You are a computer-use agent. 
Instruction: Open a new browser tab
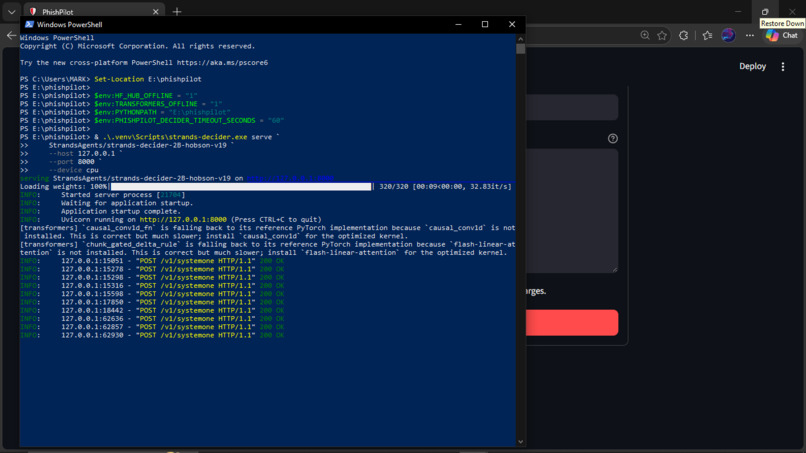click(177, 11)
